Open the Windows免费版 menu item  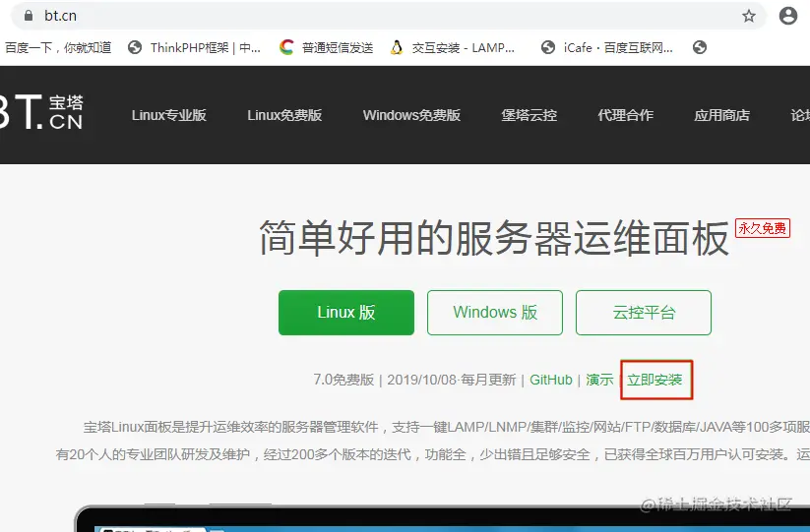pyautogui.click(x=411, y=115)
